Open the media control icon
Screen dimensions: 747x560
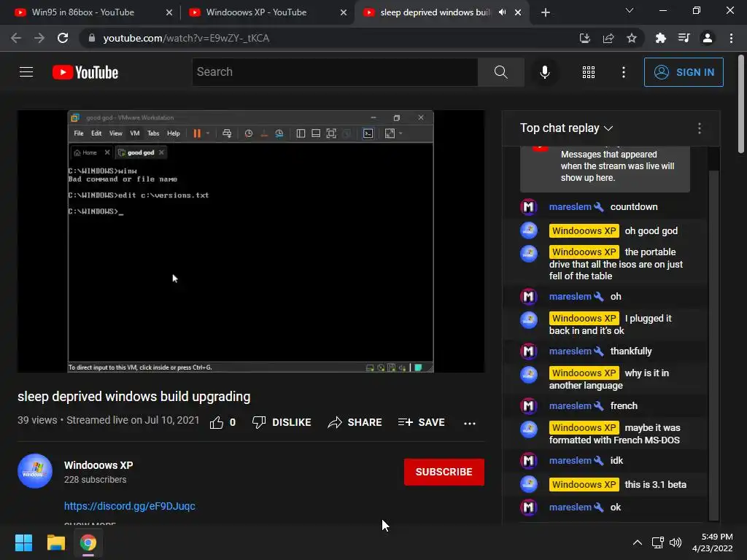(x=684, y=38)
